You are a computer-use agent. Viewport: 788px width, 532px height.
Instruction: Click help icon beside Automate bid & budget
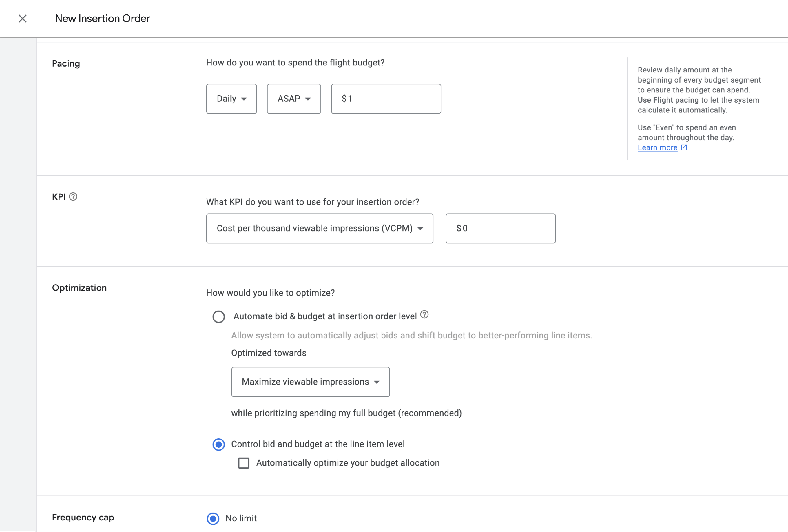pyautogui.click(x=424, y=315)
